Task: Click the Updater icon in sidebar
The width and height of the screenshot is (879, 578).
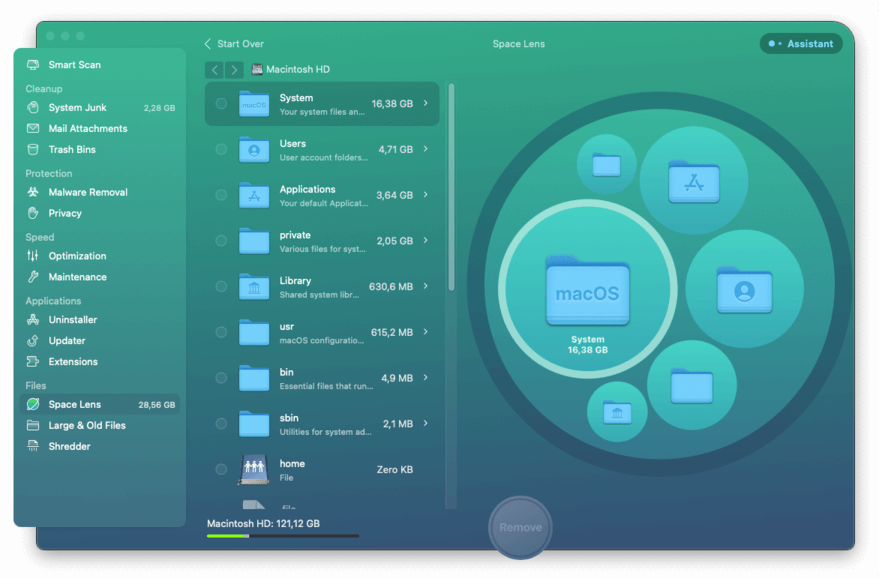Action: pos(33,340)
